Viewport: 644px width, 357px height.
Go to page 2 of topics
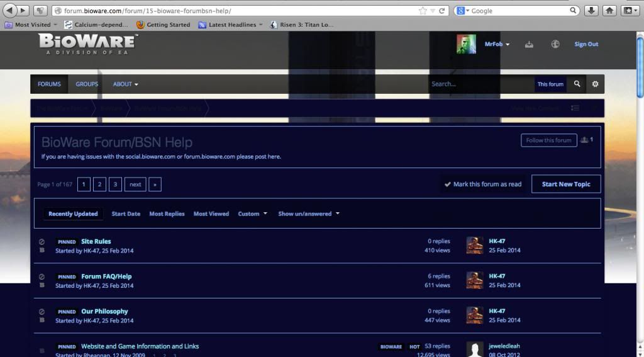tap(99, 184)
